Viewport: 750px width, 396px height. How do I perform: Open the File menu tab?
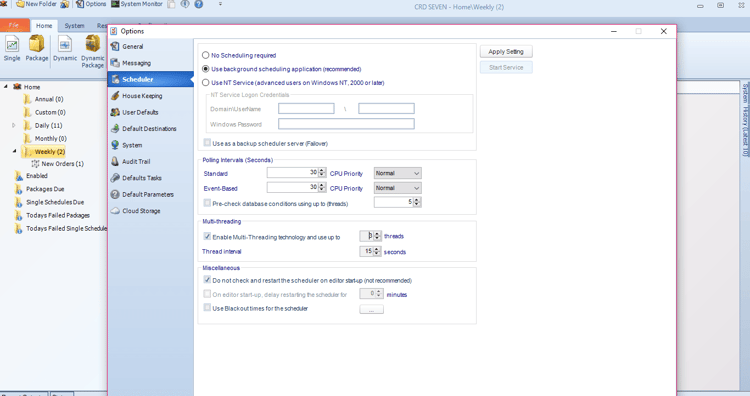[x=14, y=25]
